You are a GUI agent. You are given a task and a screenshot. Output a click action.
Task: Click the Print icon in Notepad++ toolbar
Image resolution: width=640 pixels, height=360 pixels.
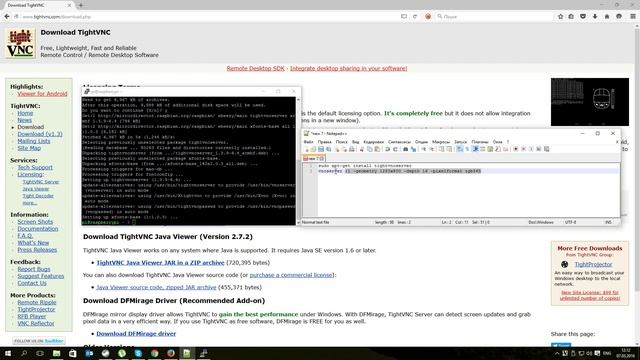[352, 149]
